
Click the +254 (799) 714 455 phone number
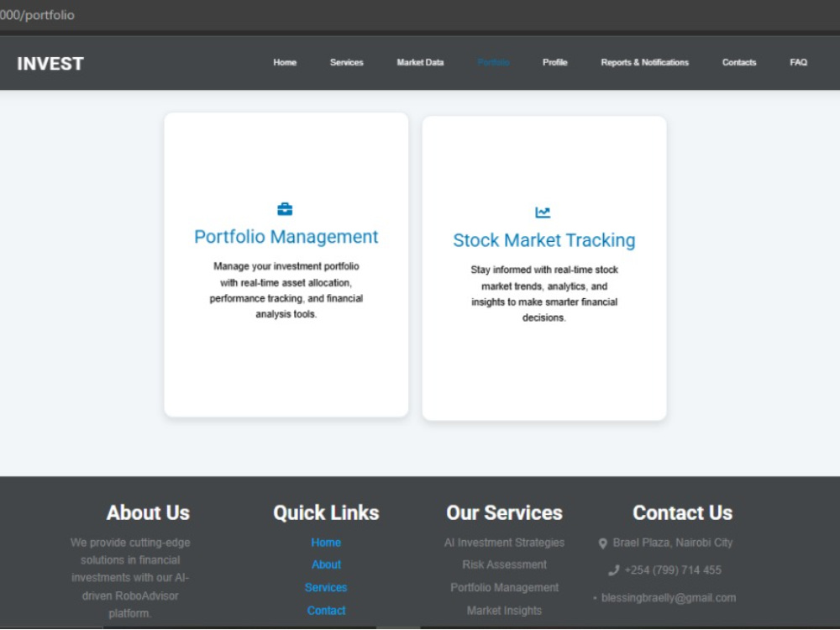pyautogui.click(x=673, y=570)
